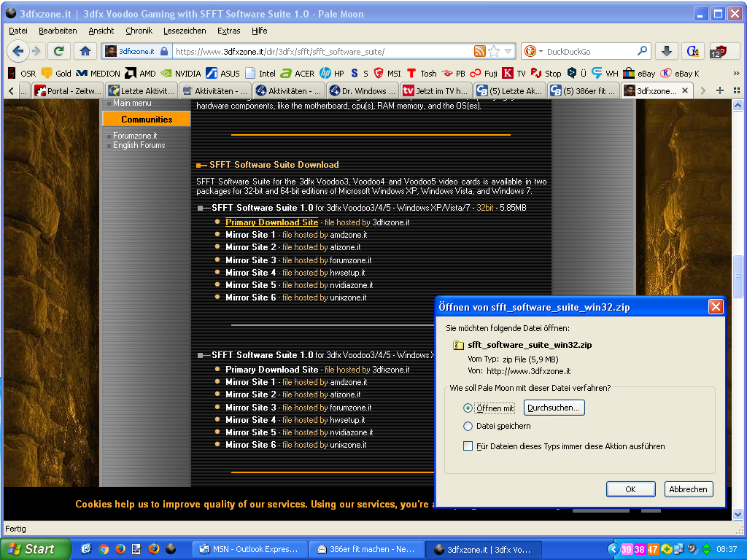Click the scrollbar down arrow
747x560 pixels.
pos(738,514)
